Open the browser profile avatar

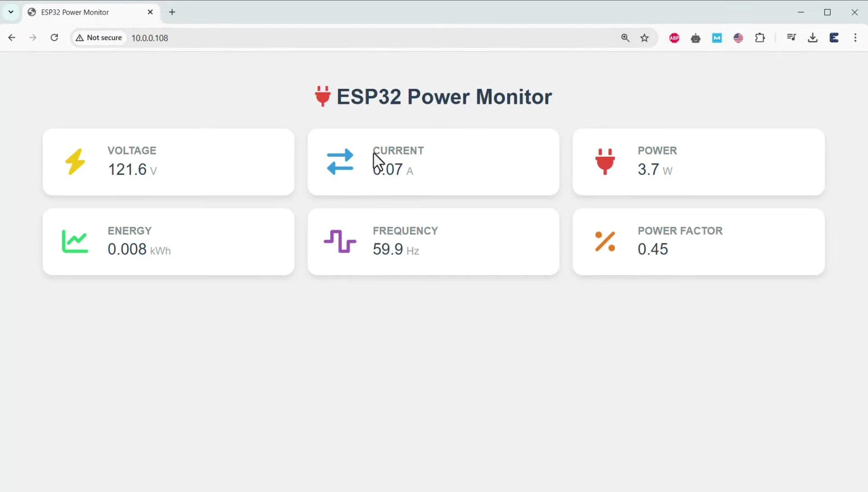(834, 38)
